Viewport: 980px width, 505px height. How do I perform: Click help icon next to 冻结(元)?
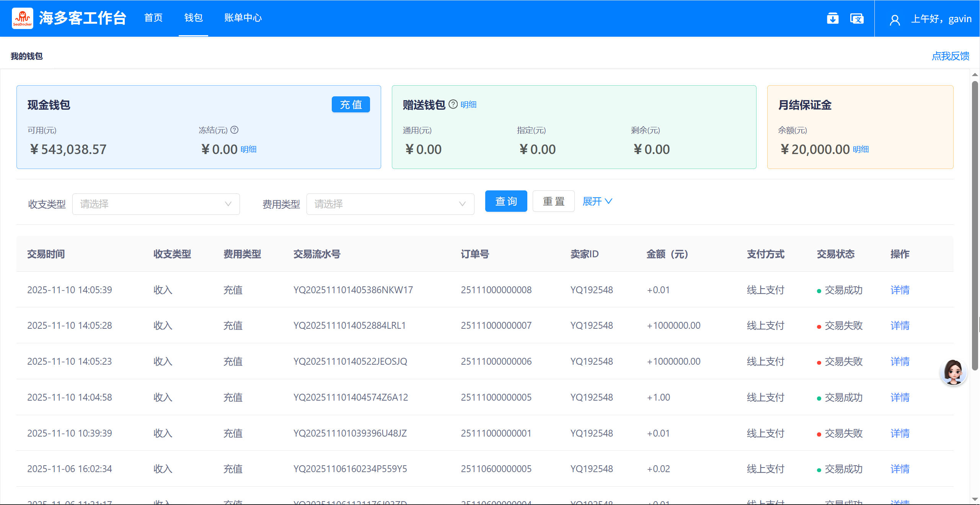click(x=235, y=130)
